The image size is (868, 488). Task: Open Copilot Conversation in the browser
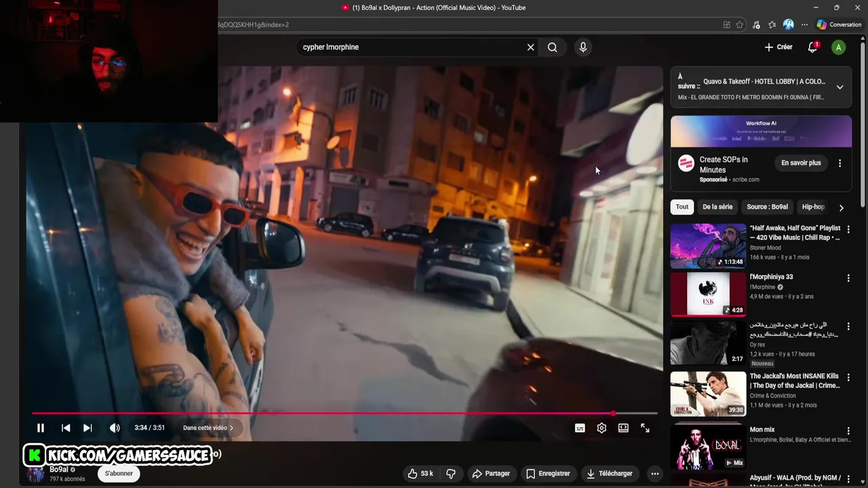(x=839, y=24)
